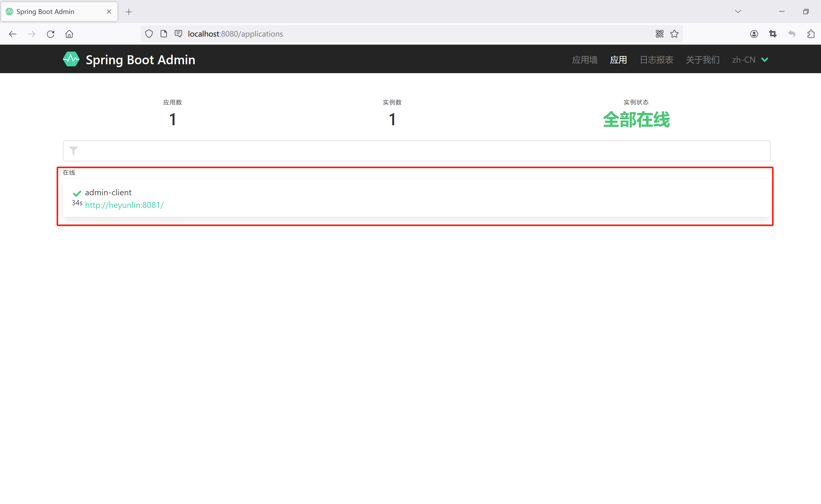The image size is (821, 504).
Task: Click the extensions puzzle icon
Action: click(811, 34)
